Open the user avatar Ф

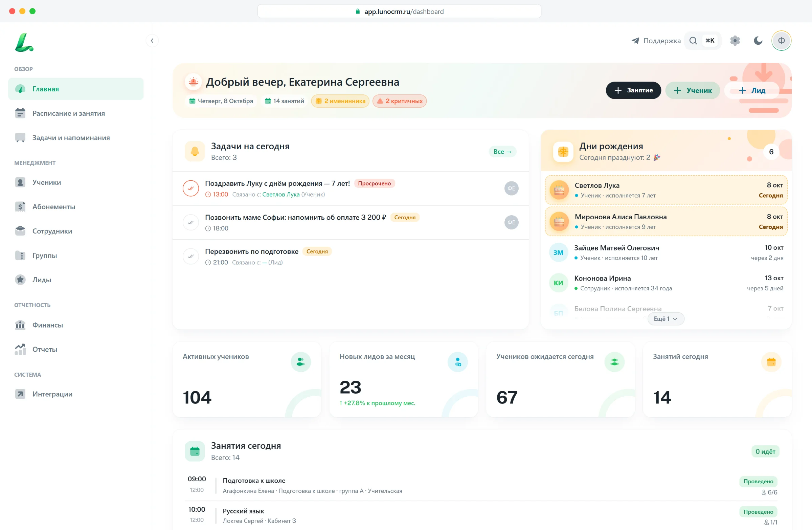(781, 41)
